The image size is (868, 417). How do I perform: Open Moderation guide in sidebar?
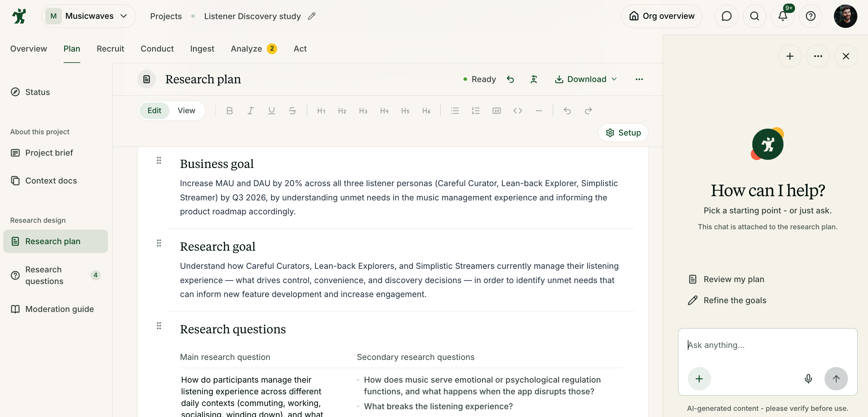tap(56, 309)
